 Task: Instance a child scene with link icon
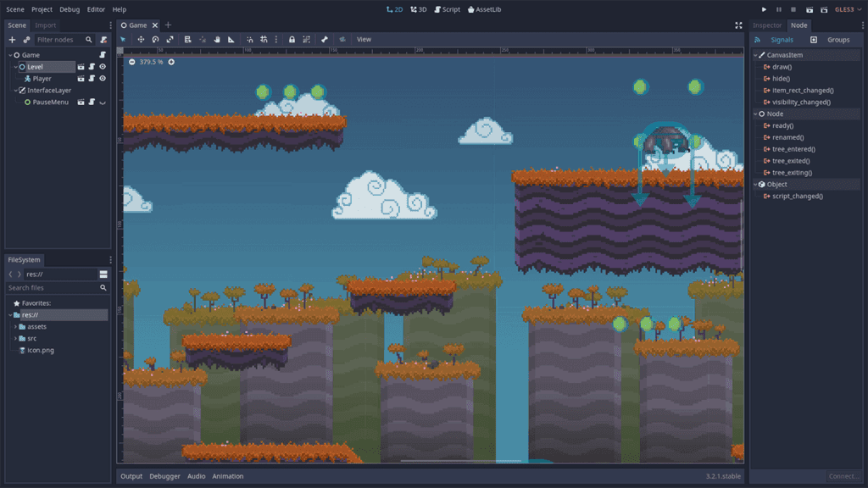click(26, 40)
